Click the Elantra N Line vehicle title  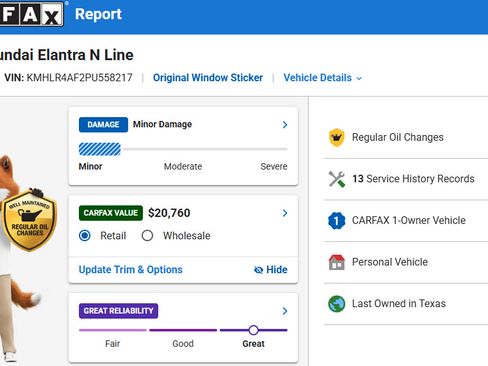(x=67, y=55)
